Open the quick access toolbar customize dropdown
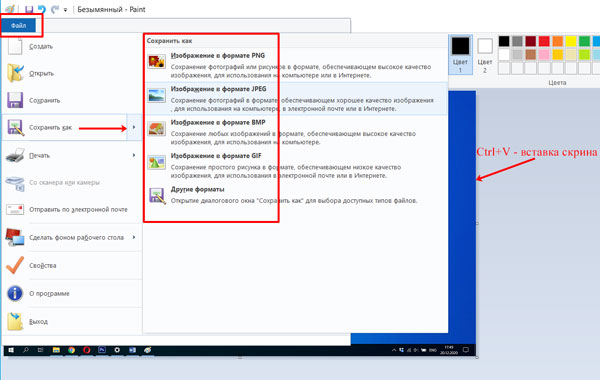 click(x=65, y=10)
